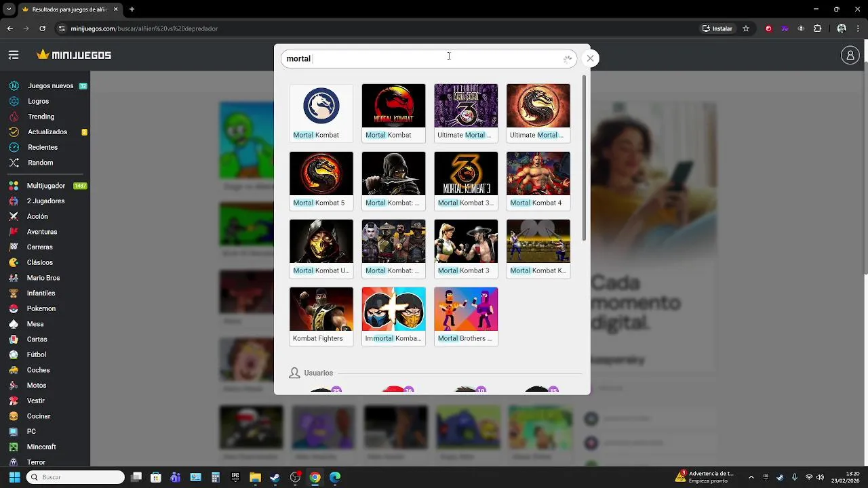
Task: Show hidden system tray icons
Action: point(751,477)
